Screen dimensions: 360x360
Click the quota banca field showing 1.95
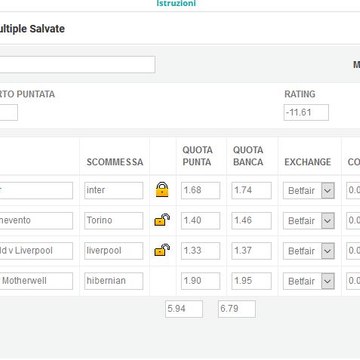tap(251, 281)
